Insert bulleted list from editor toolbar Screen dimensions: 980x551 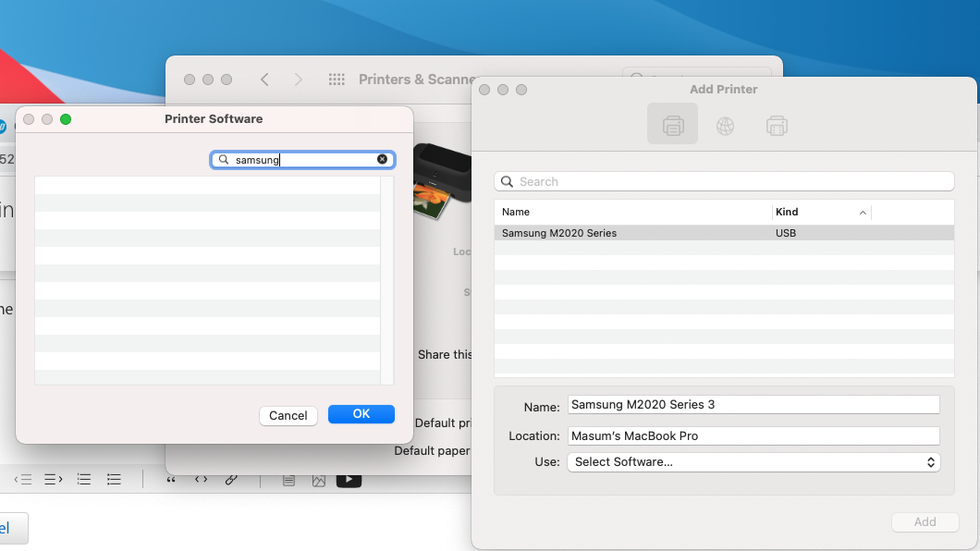pyautogui.click(x=114, y=479)
